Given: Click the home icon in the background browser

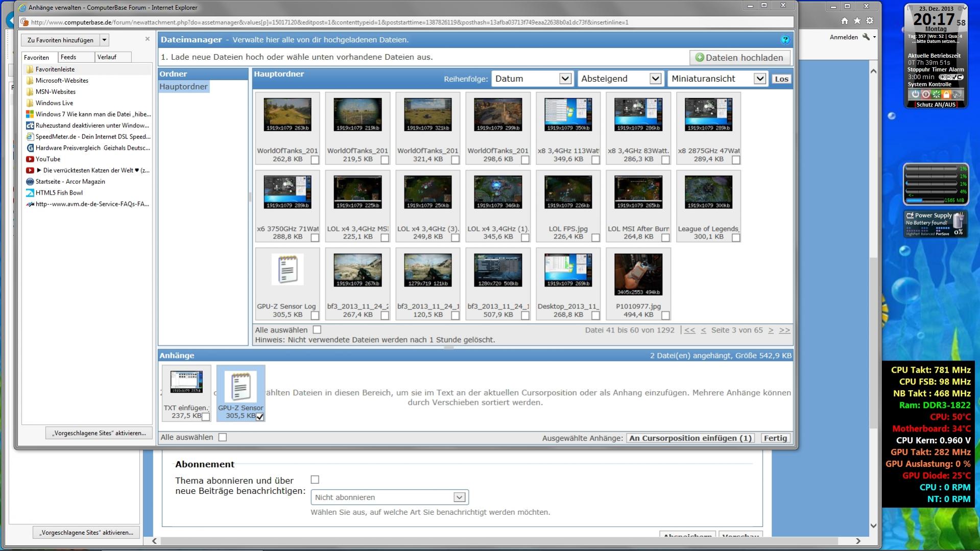Looking at the screenshot, I should coord(844,21).
